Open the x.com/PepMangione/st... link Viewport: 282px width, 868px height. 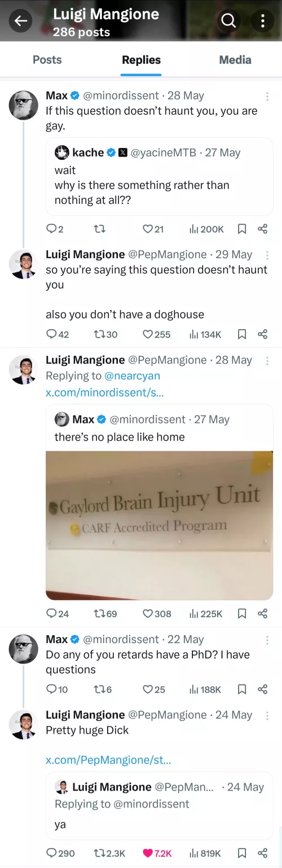[x=108, y=760]
